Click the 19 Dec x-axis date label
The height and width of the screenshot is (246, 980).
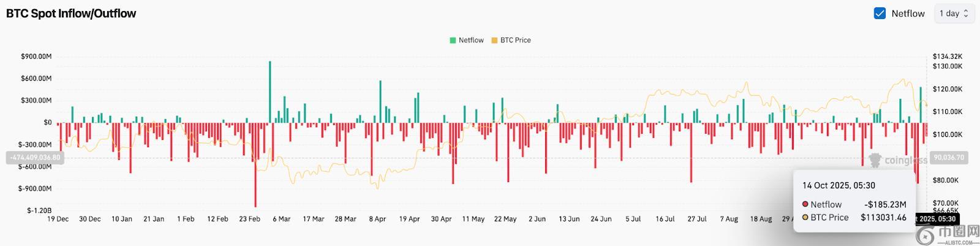pyautogui.click(x=58, y=219)
